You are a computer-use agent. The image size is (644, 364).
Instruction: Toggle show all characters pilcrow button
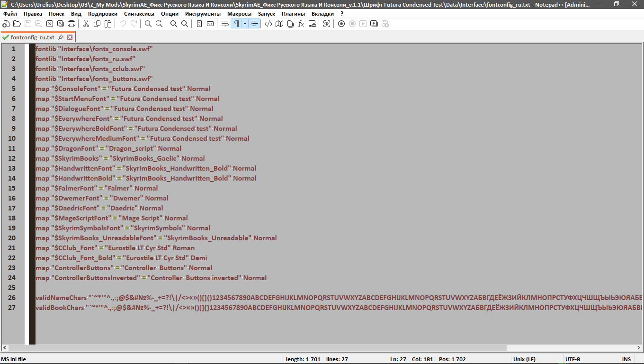click(x=236, y=24)
